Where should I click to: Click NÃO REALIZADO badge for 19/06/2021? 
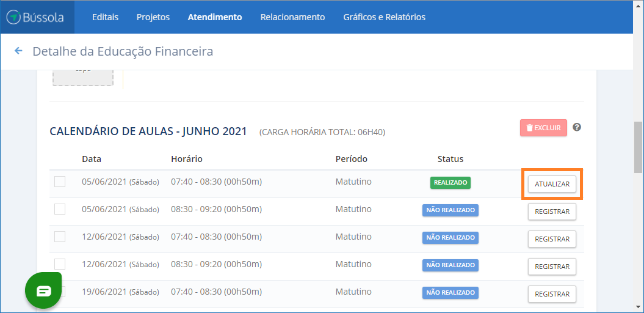point(450,293)
